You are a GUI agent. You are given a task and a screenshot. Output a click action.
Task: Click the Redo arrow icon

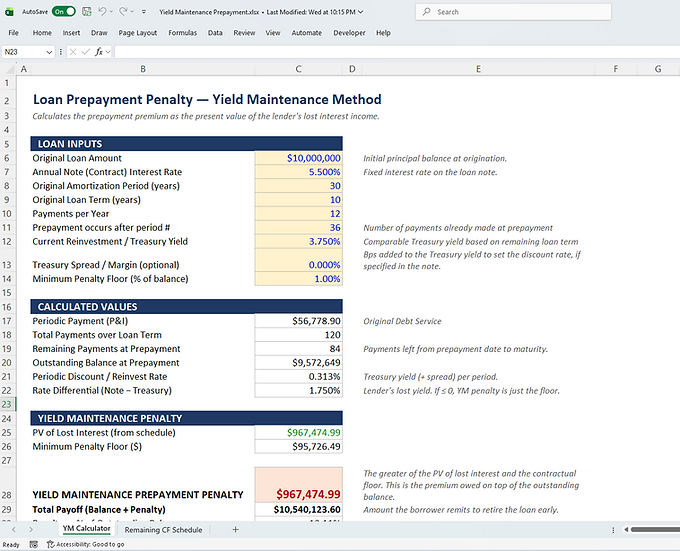pos(123,12)
